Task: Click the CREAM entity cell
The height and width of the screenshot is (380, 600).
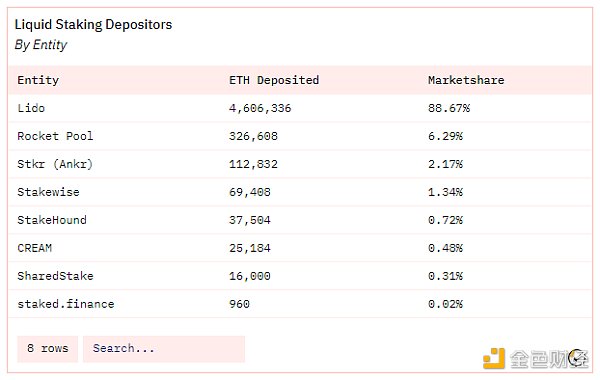Action: 34,248
